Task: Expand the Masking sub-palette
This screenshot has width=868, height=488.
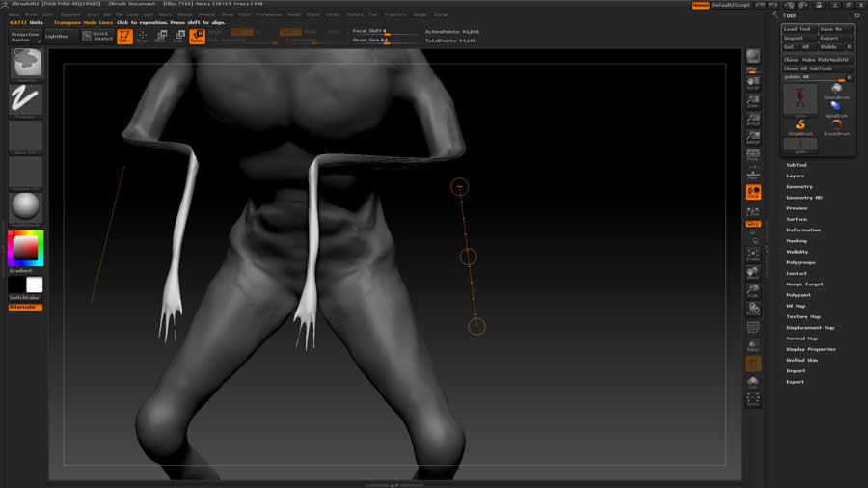Action: point(797,241)
